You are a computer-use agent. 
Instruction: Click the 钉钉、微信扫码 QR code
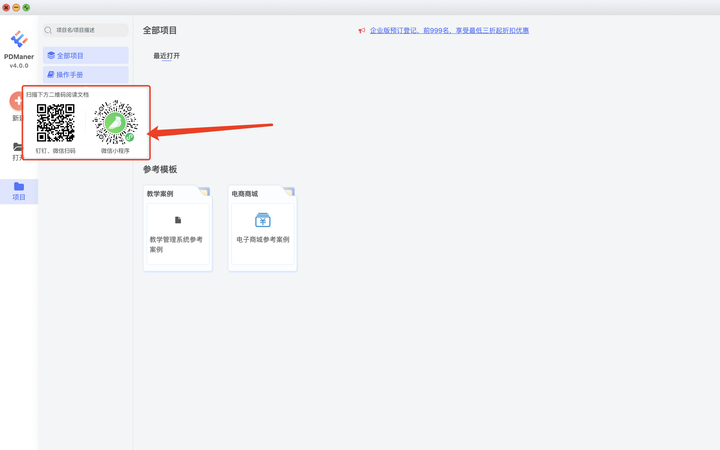click(56, 123)
